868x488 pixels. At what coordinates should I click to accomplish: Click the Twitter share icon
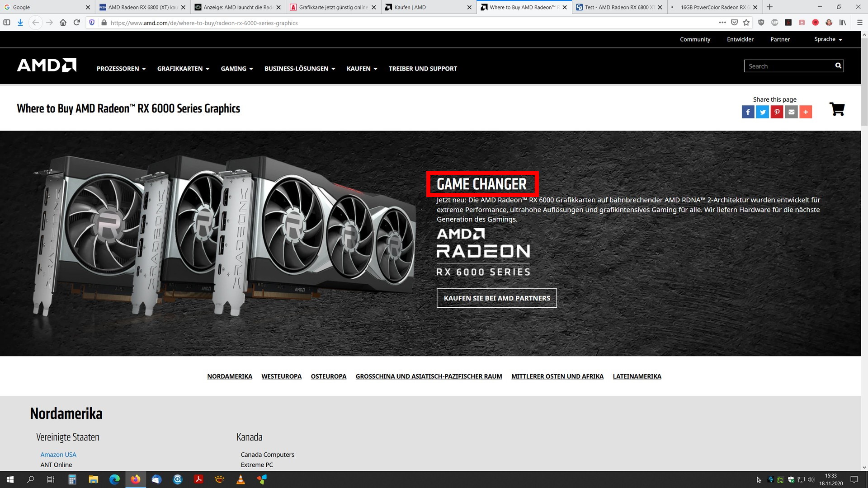pos(762,112)
